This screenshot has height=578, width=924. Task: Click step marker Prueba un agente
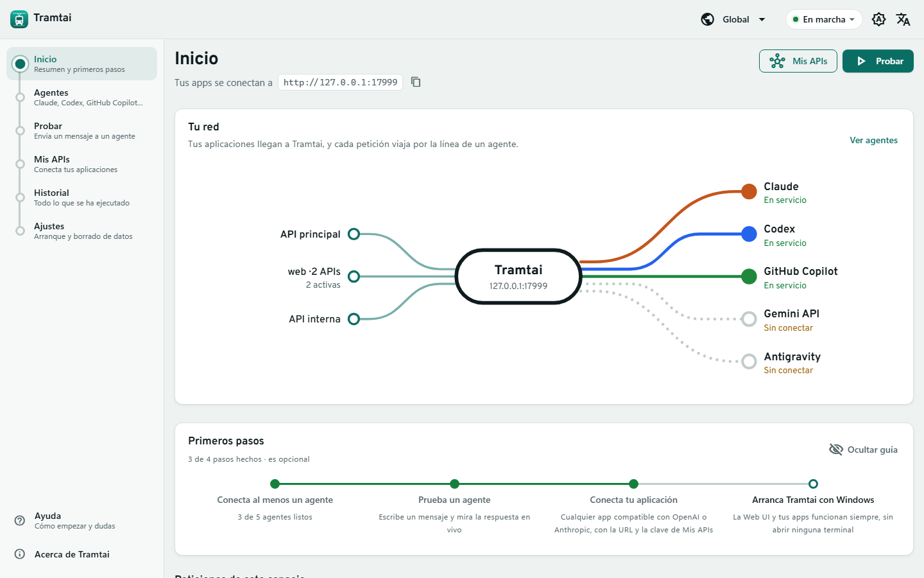pos(454,484)
